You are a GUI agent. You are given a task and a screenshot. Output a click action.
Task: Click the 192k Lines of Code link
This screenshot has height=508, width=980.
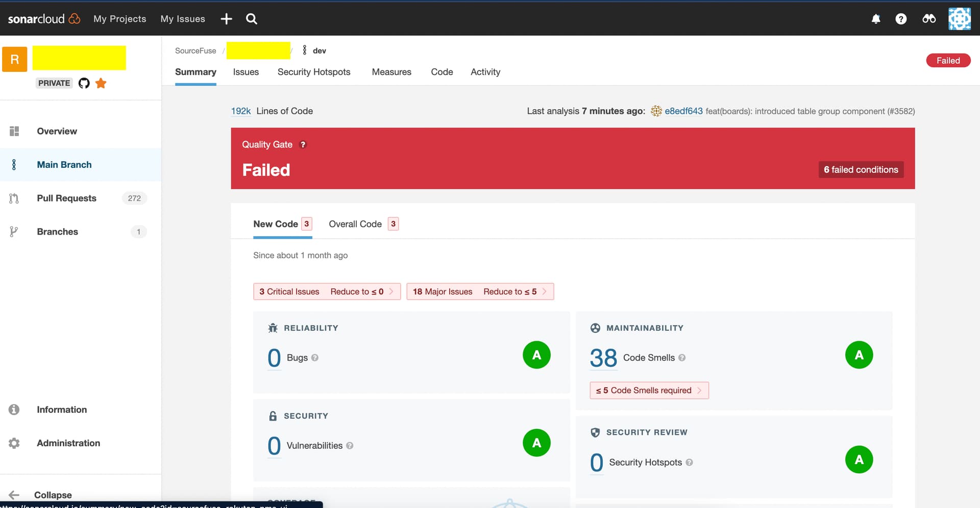241,111
